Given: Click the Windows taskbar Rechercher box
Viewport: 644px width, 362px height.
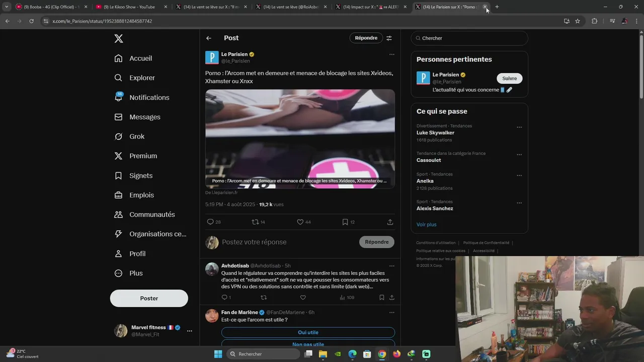Looking at the screenshot, I should 263,354.
